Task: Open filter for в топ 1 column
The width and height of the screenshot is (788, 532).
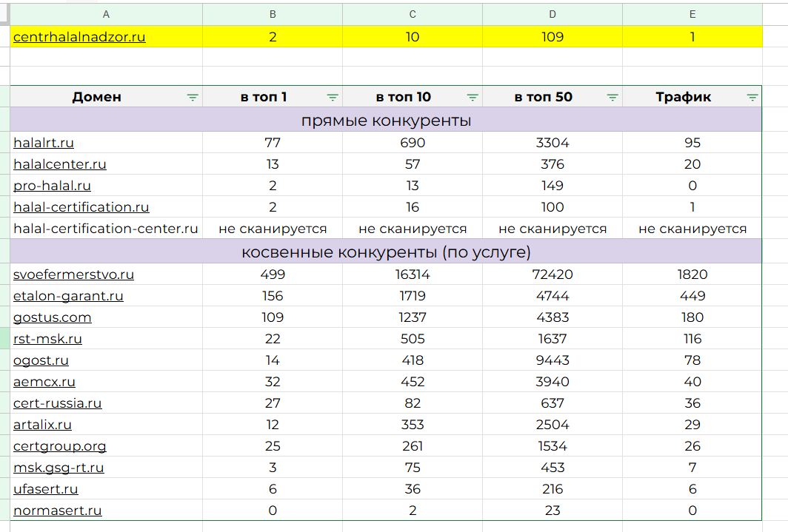Action: click(333, 97)
